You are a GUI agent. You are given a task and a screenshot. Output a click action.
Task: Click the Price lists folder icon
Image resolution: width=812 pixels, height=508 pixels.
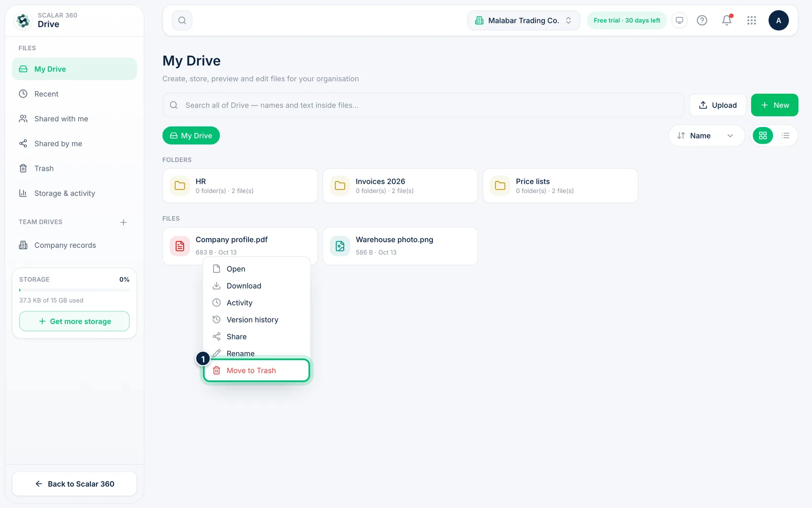click(x=500, y=186)
